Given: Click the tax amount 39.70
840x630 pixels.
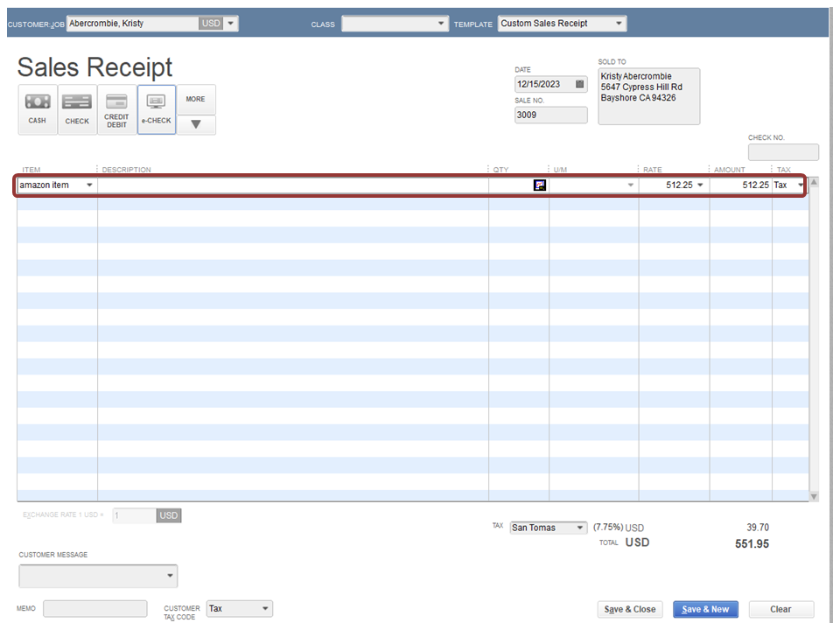Looking at the screenshot, I should coord(758,528).
